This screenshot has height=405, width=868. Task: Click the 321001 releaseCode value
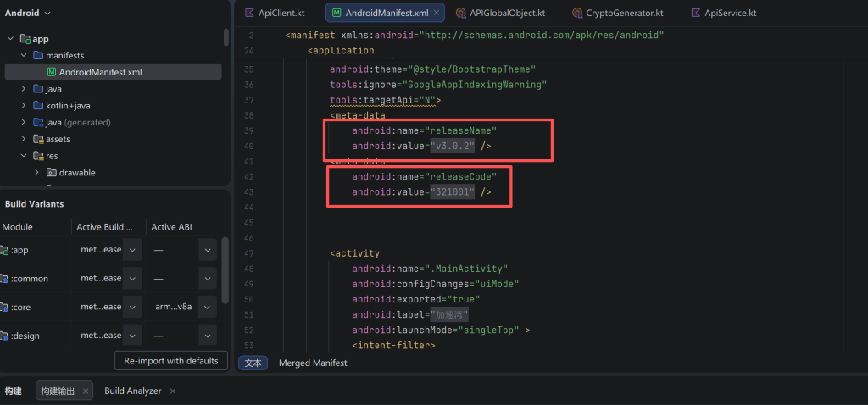pyautogui.click(x=453, y=192)
